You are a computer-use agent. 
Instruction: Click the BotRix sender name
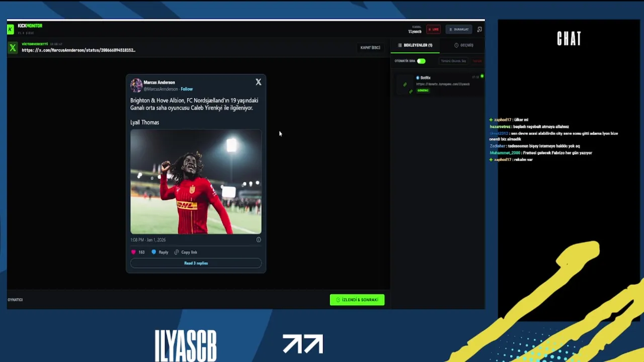click(425, 78)
